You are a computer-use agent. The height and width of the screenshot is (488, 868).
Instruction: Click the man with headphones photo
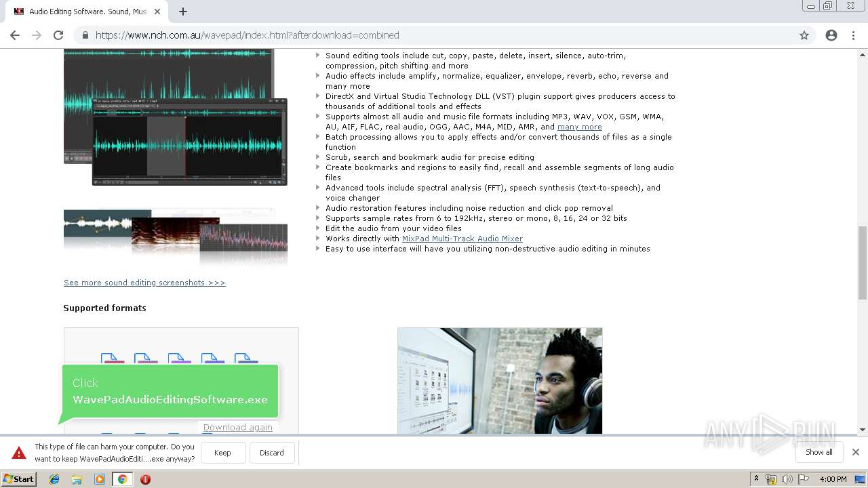click(500, 381)
